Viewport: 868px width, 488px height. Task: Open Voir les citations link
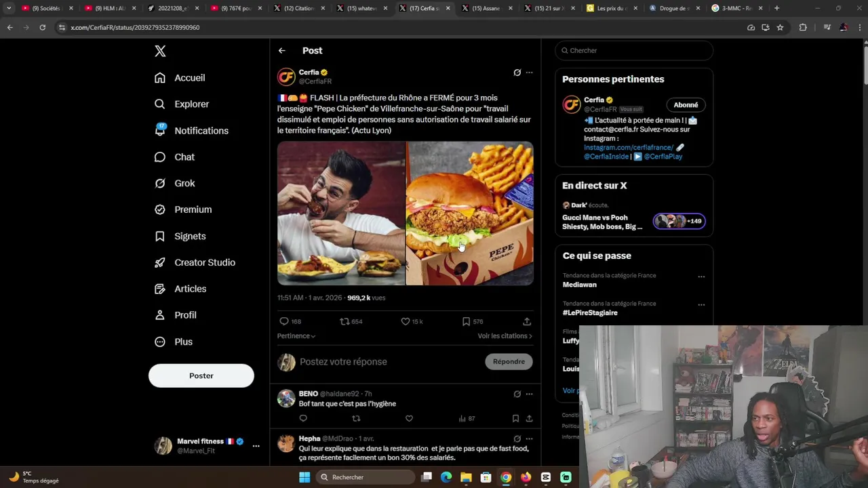pyautogui.click(x=505, y=336)
